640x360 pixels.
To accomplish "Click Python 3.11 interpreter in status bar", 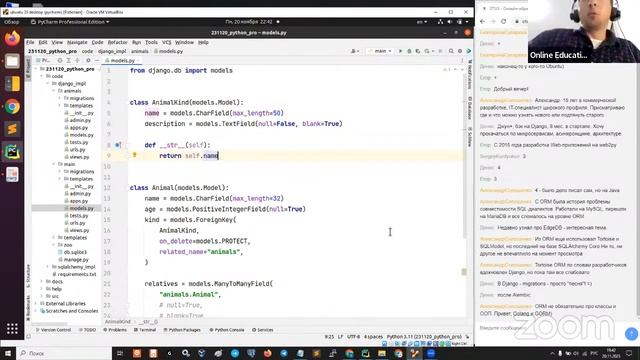I will click(x=424, y=337).
